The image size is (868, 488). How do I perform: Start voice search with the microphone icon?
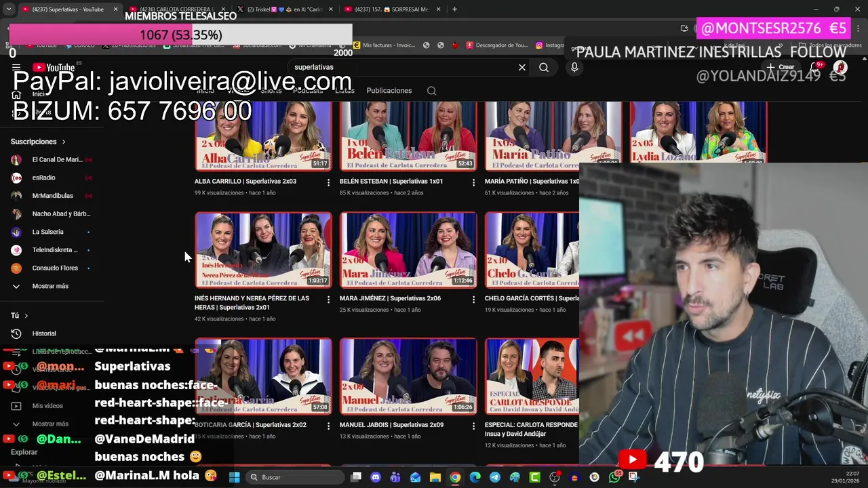(574, 67)
